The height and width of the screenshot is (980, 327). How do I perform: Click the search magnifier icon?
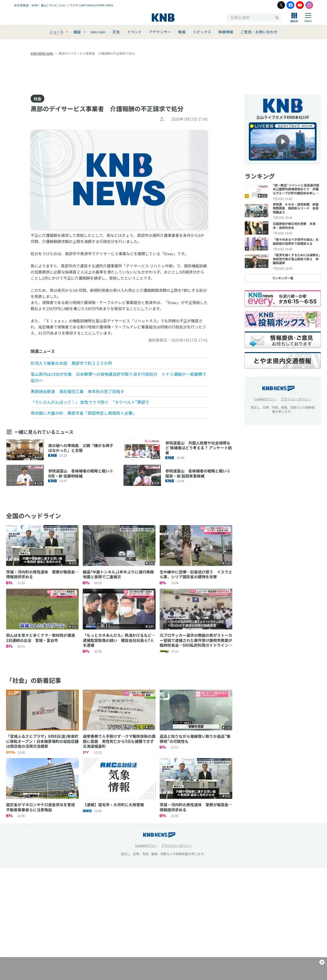click(277, 18)
